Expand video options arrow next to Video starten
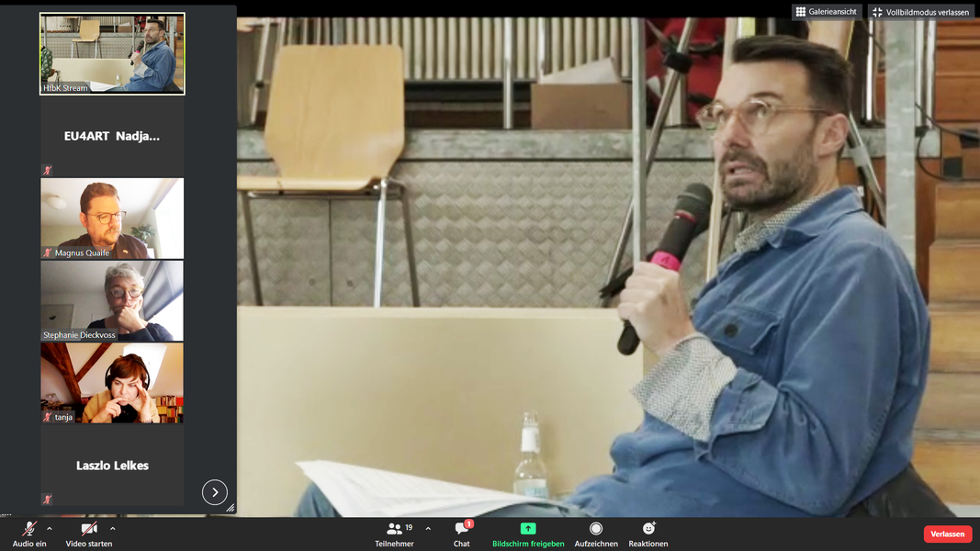 coord(113,528)
